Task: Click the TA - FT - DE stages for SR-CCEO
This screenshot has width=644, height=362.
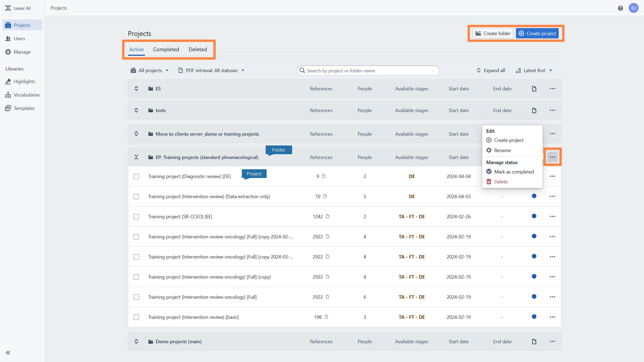Action: [412, 217]
